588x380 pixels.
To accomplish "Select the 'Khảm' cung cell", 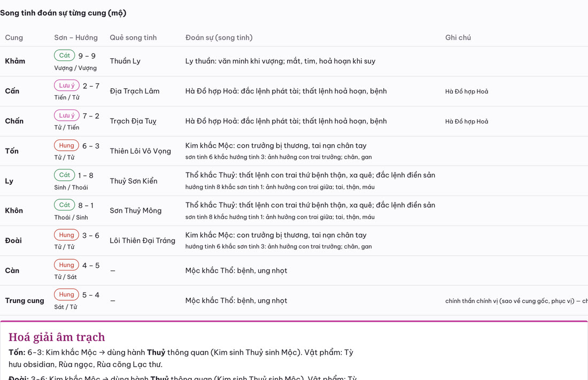I will pos(15,61).
